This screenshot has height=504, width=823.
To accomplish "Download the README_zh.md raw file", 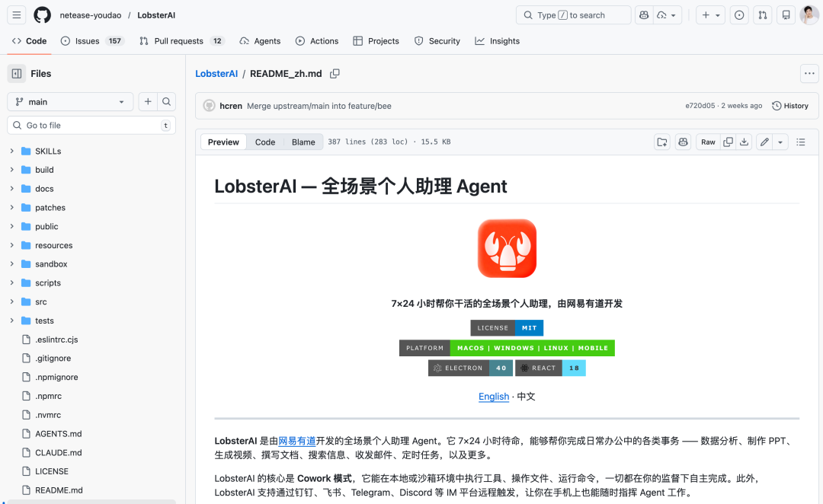I will point(744,142).
